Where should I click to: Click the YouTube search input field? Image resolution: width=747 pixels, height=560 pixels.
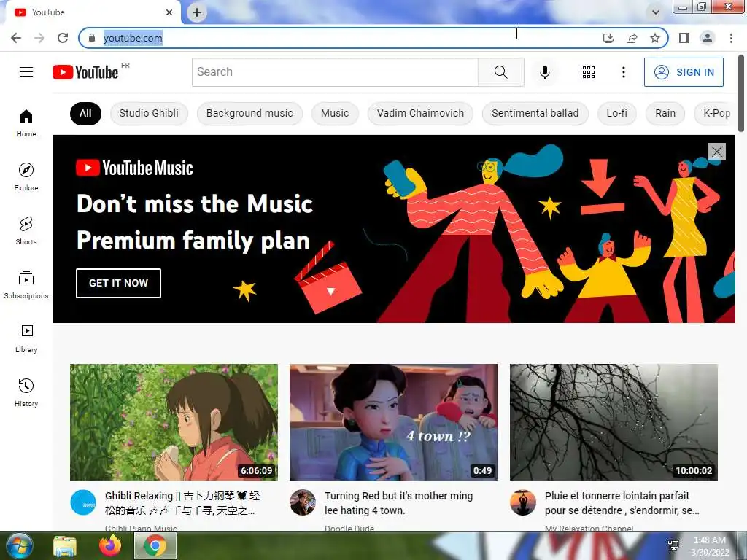335,72
